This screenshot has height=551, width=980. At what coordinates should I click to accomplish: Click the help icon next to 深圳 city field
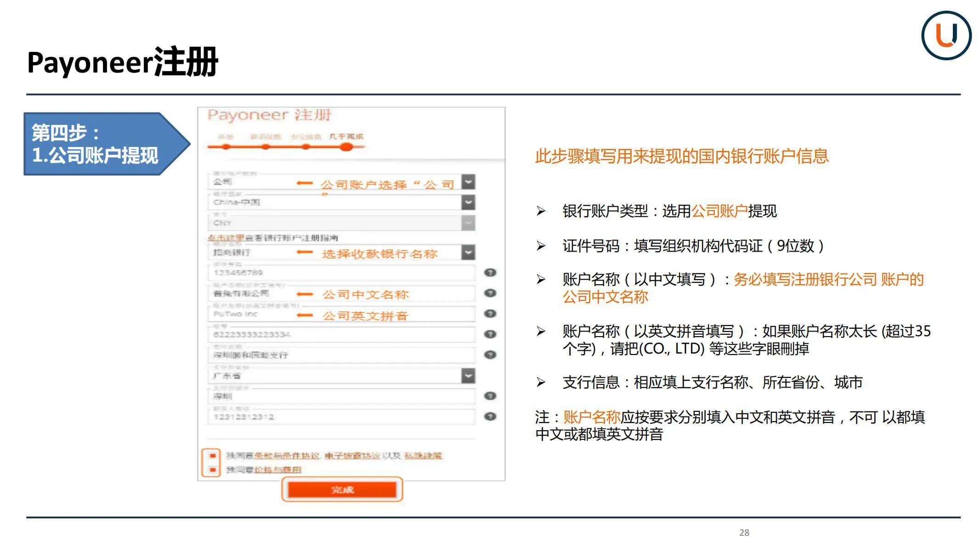coord(490,396)
